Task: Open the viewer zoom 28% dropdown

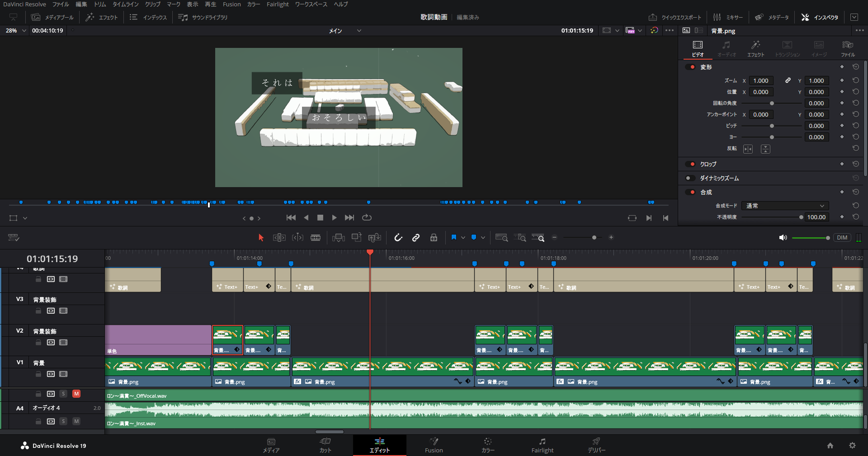Action: click(16, 31)
